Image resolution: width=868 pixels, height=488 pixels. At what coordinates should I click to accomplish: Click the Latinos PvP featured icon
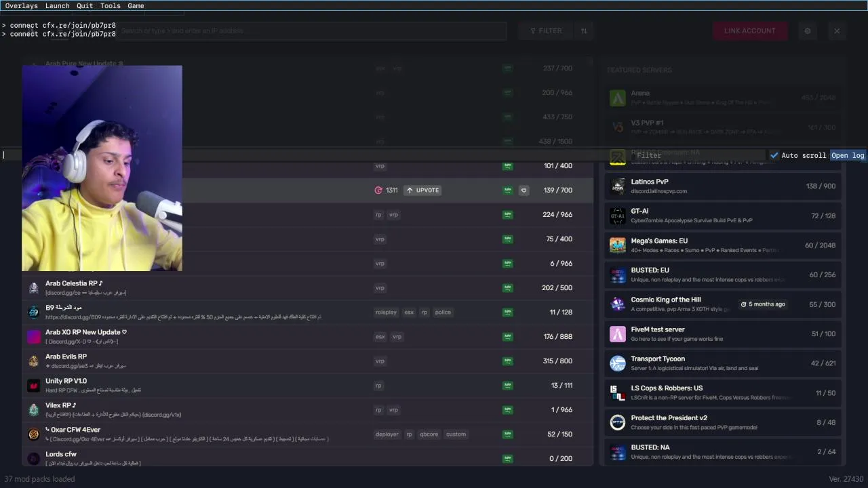coord(617,186)
